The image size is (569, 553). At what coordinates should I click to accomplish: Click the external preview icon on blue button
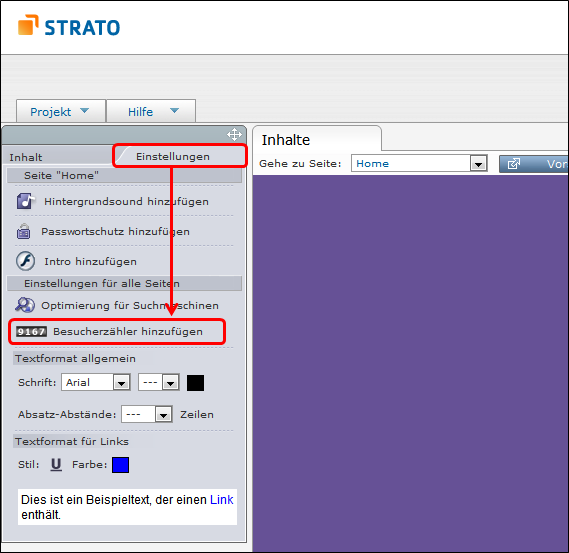pyautogui.click(x=513, y=164)
